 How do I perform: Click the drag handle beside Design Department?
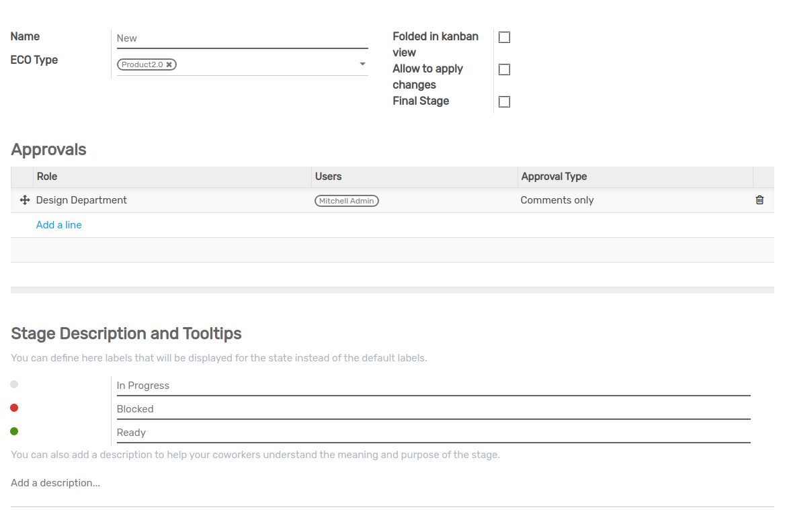pyautogui.click(x=24, y=200)
